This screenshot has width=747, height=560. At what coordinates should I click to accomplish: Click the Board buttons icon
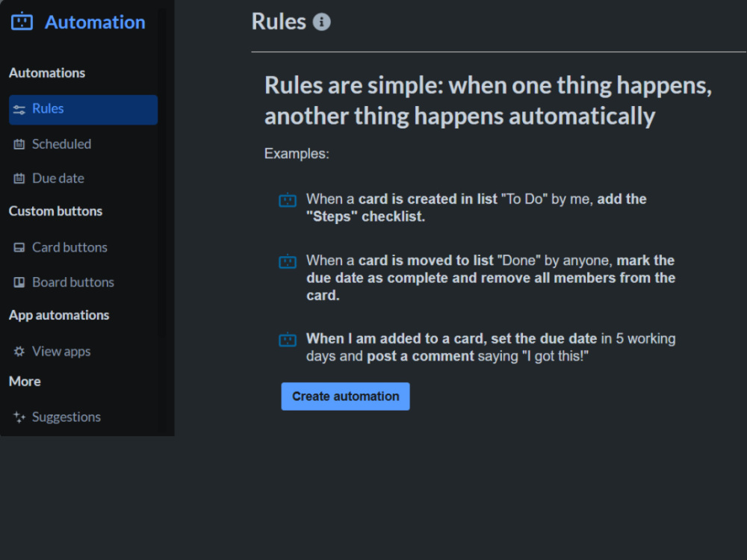(x=19, y=282)
